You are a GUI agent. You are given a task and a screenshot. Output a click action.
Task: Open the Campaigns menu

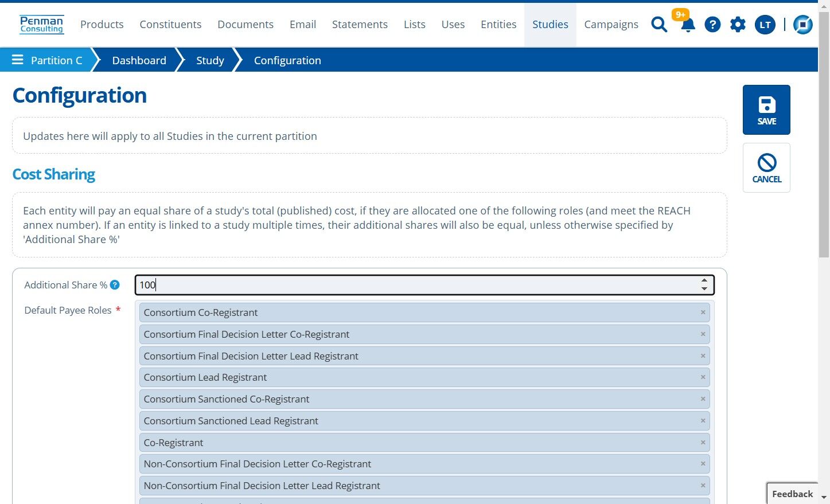pos(611,25)
